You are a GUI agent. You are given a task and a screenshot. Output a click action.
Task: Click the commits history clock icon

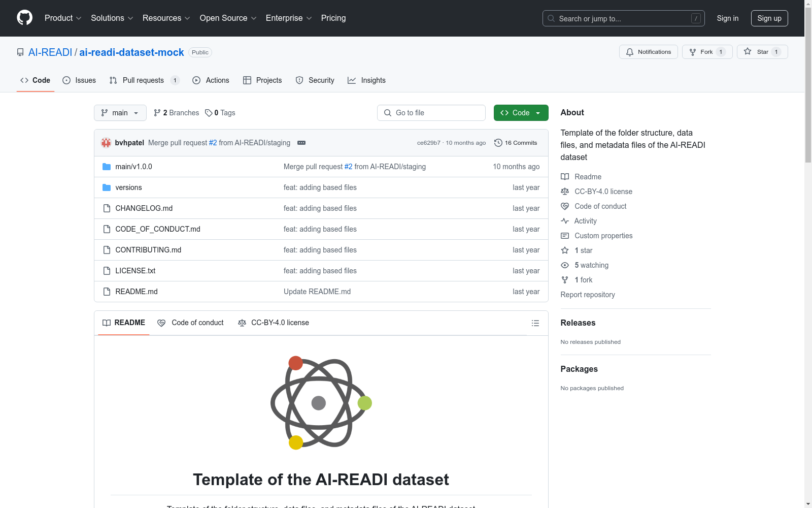click(498, 143)
